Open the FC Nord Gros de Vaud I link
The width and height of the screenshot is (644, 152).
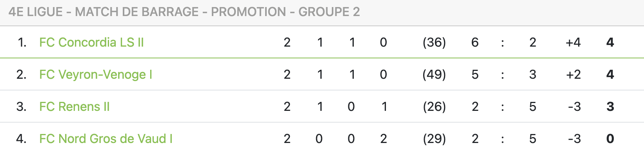pos(106,139)
